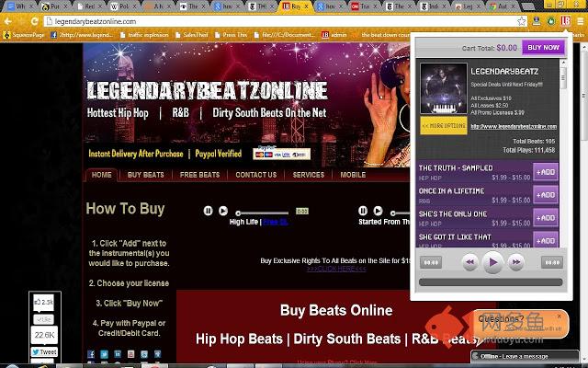The height and width of the screenshot is (368, 588).
Task: Open the admin bookmark
Action: 334,35
